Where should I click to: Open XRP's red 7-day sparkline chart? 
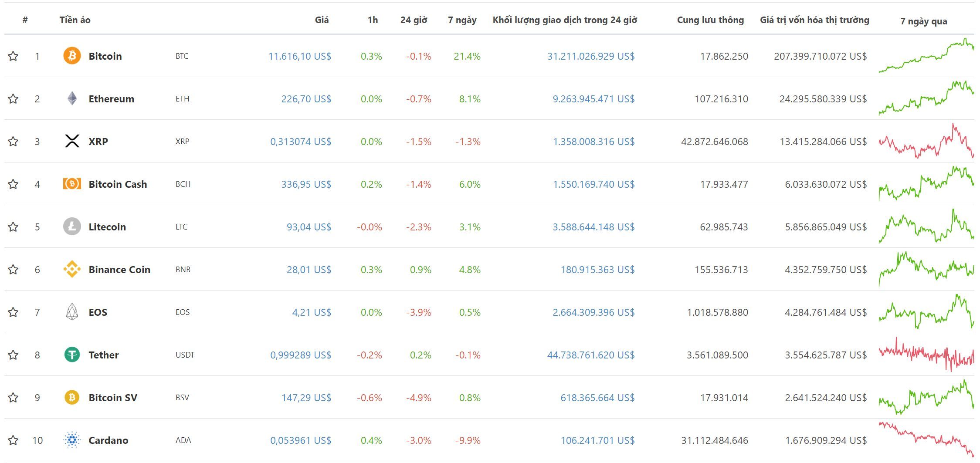pyautogui.click(x=926, y=141)
